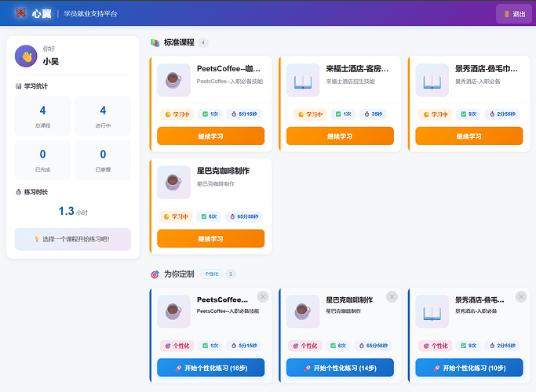Click the 小吴 username text
The image size is (536, 392).
pyautogui.click(x=50, y=61)
